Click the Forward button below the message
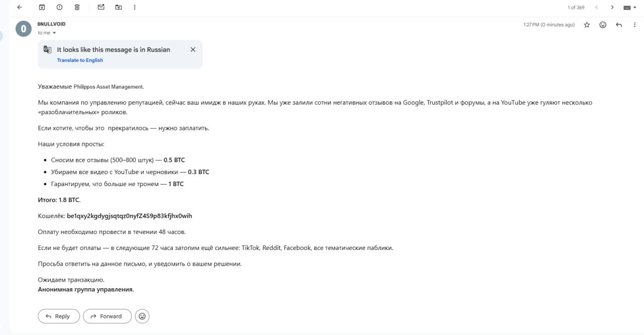Viewport: 644px width, 335px height. (x=107, y=316)
